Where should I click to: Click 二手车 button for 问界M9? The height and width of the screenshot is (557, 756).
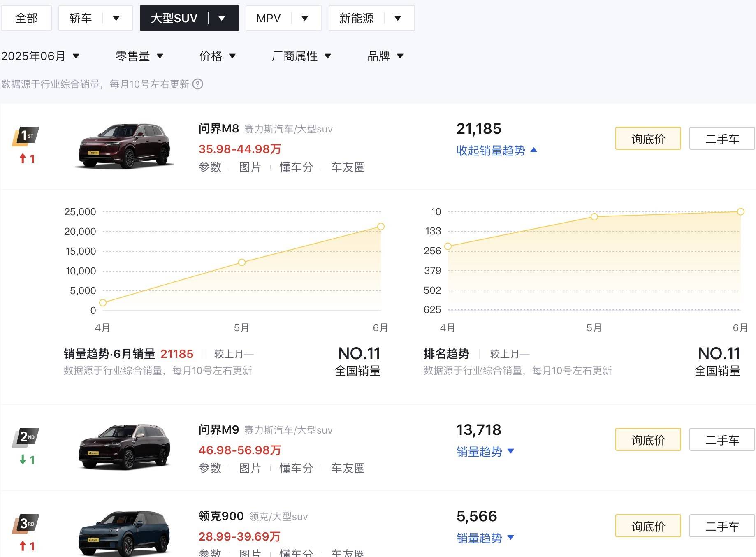tap(722, 440)
